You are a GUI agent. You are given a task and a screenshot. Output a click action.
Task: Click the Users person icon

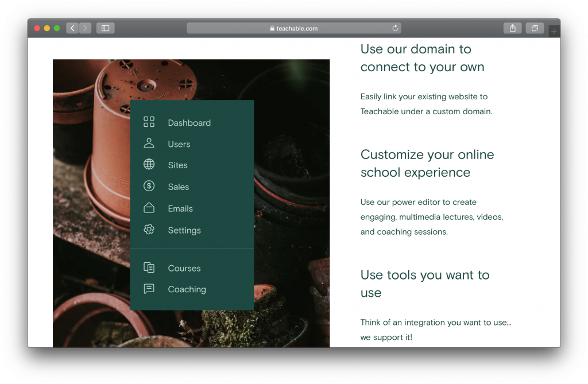pyautogui.click(x=149, y=143)
